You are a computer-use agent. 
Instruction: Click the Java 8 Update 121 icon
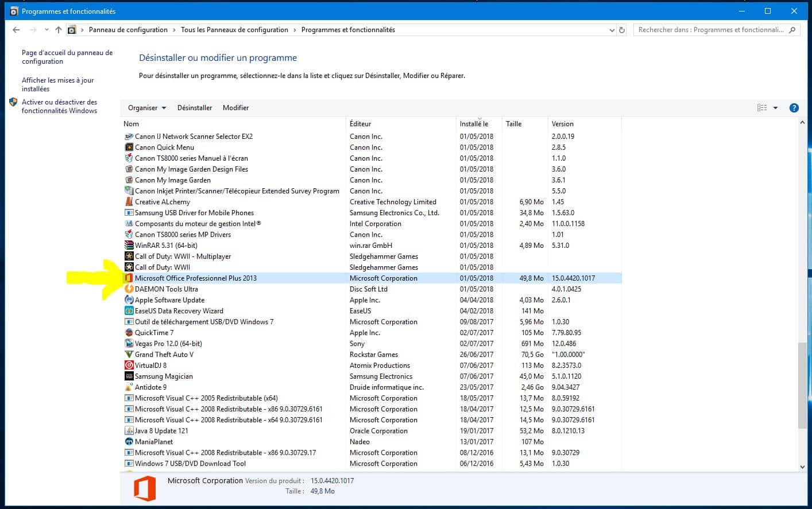click(x=129, y=430)
